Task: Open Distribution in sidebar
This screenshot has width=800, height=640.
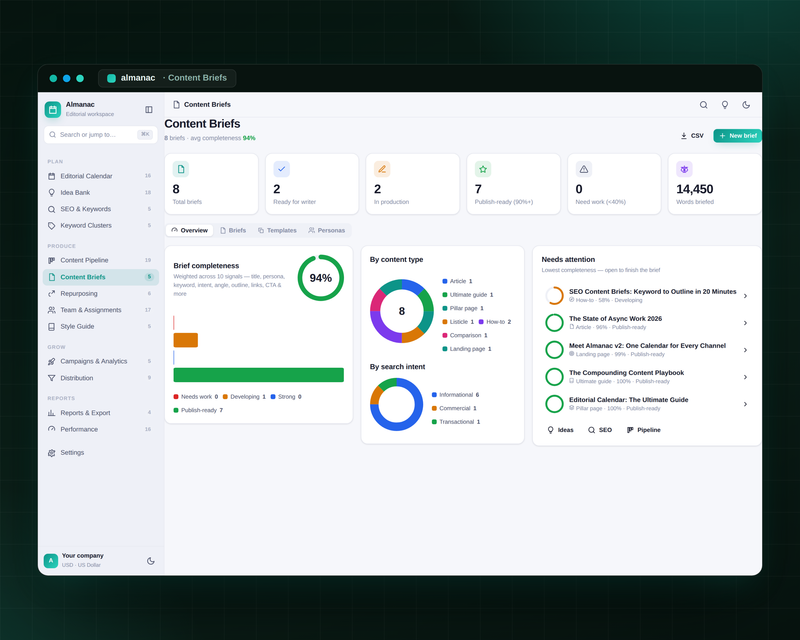Action: coord(101,378)
